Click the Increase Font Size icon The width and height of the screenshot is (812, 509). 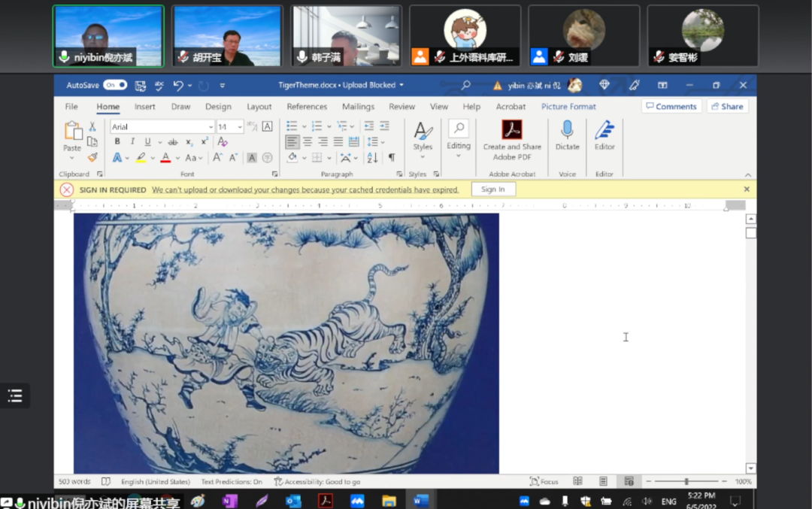point(217,157)
